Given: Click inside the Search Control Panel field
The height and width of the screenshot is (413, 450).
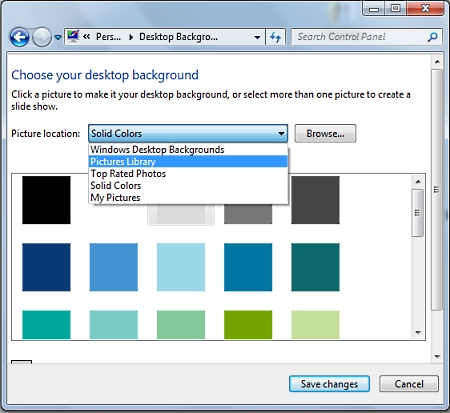Looking at the screenshot, I should tap(360, 37).
